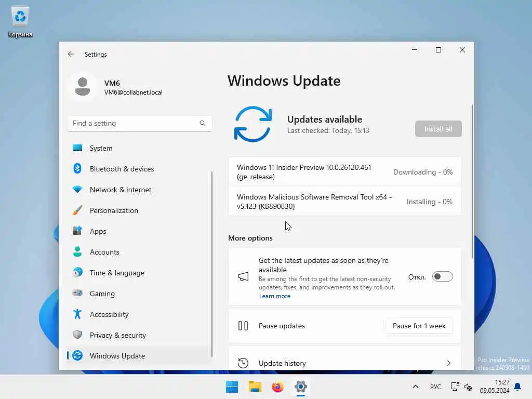Open Bluetooth & devices settings
Viewport: 532px width, 399px height.
tap(139, 169)
